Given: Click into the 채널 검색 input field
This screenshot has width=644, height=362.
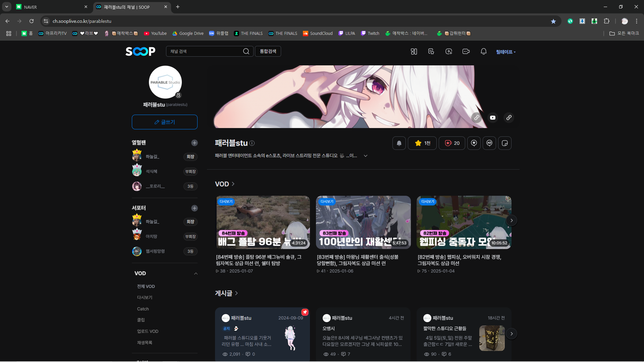Looking at the screenshot, I should (x=205, y=51).
